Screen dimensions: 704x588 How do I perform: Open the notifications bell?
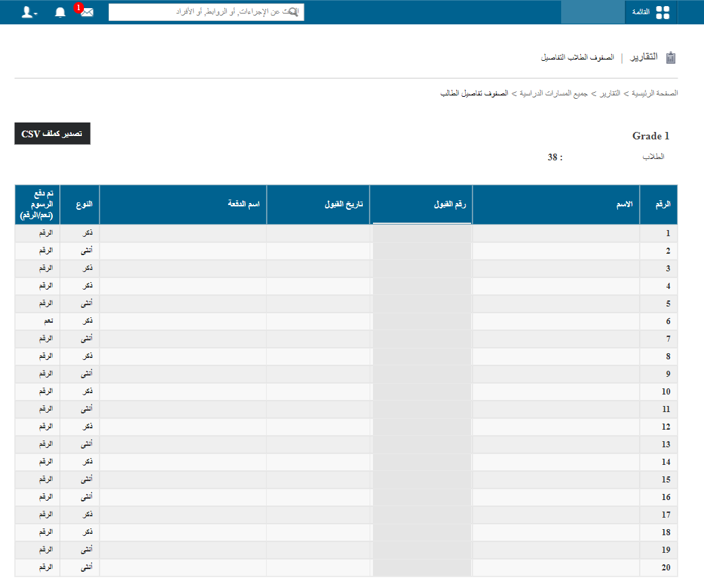(60, 12)
